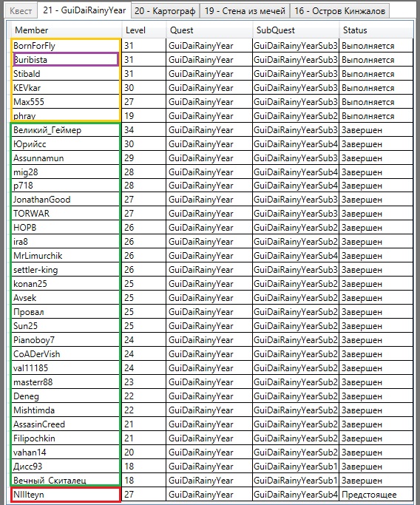Select member Stibald
The width and height of the screenshot is (420, 505).
click(66, 74)
